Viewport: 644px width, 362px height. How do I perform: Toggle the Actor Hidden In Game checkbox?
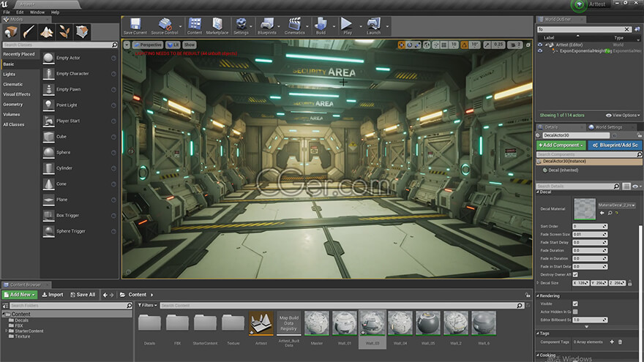(575, 312)
